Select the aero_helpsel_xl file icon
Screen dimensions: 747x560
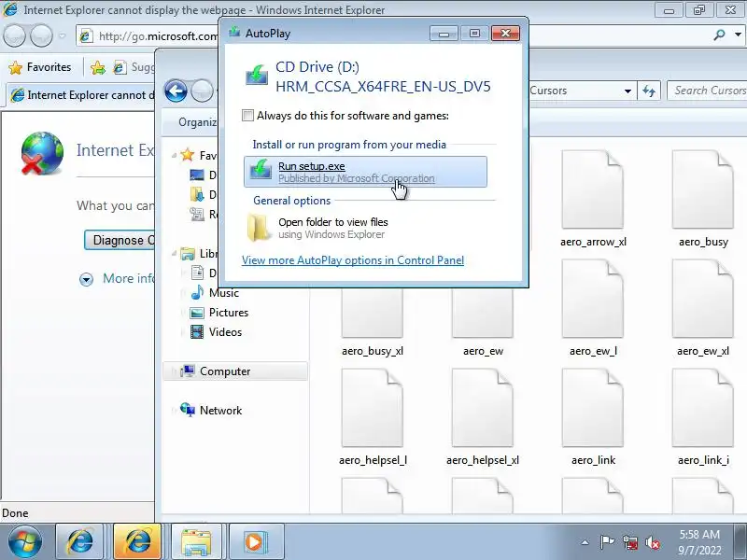tap(482, 408)
